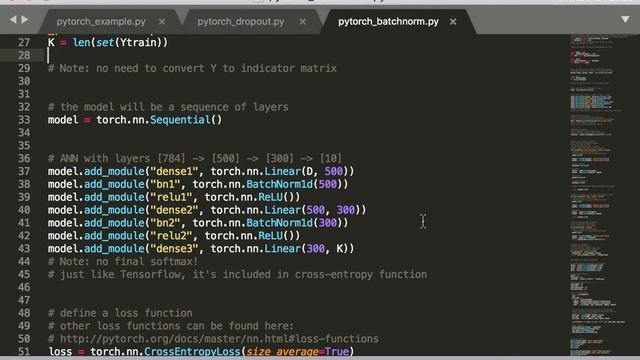Click comment 'other loss functions can be found here'

(171, 326)
